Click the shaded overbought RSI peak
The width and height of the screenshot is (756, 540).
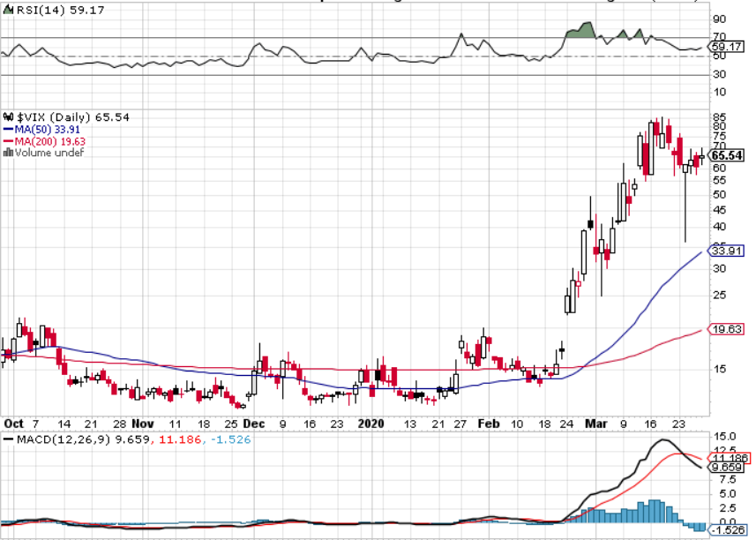(580, 29)
